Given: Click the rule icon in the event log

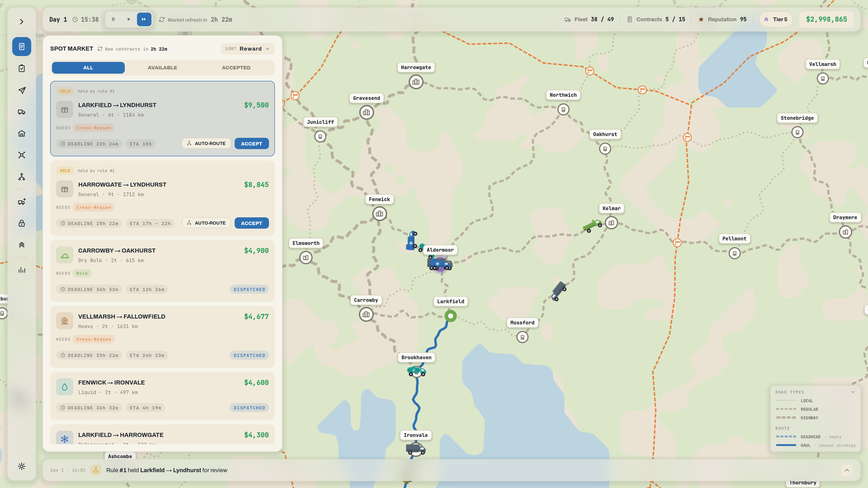Looking at the screenshot, I should coord(96,470).
